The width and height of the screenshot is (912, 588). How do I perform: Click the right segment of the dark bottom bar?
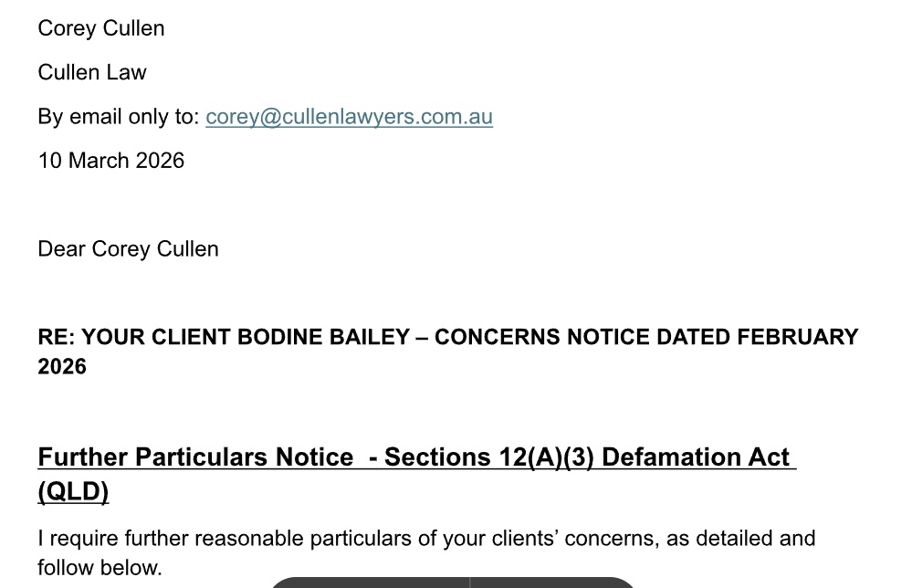(553, 582)
